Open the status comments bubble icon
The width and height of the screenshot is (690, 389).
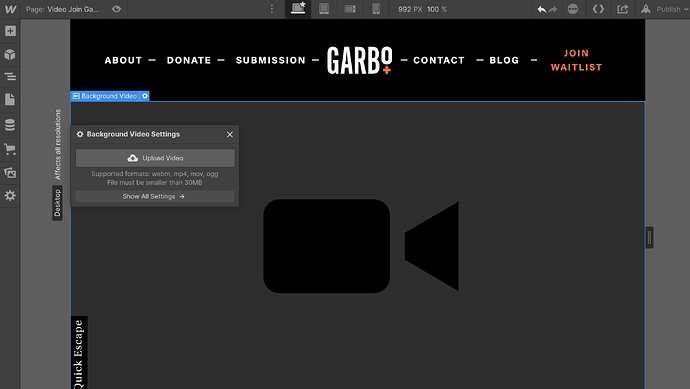pos(573,9)
